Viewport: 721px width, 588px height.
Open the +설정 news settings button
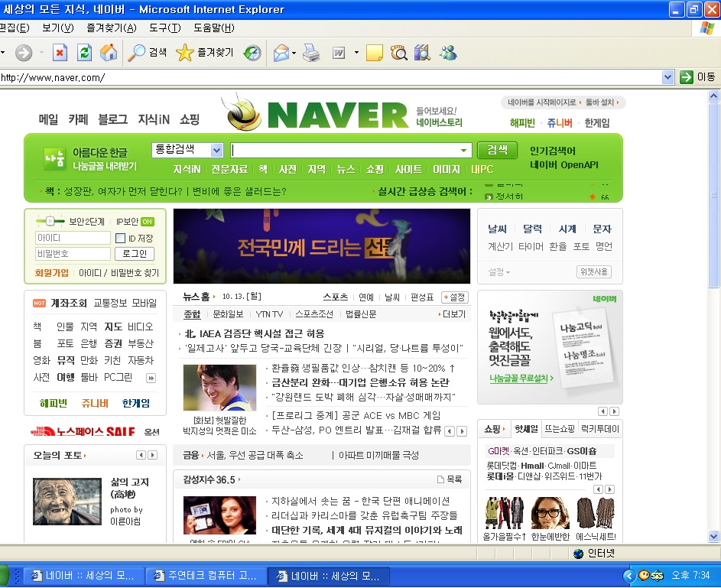coord(455,297)
